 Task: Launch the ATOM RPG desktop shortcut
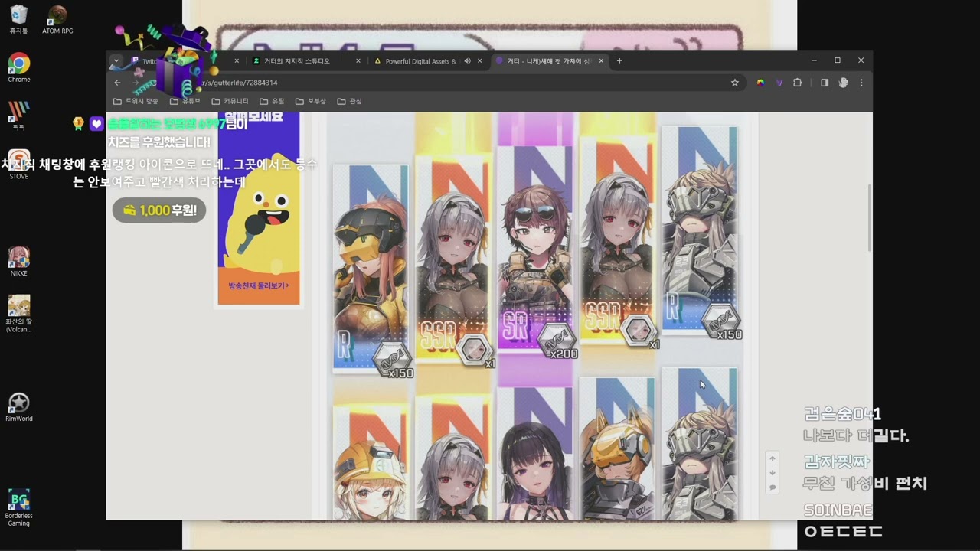(x=57, y=20)
